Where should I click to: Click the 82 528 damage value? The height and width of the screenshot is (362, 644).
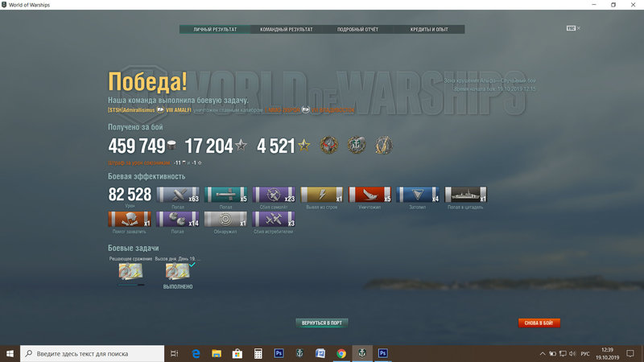coord(130,195)
